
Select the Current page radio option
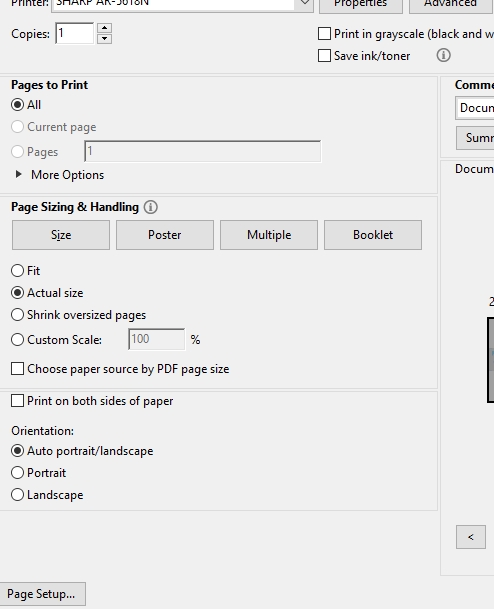(x=17, y=127)
